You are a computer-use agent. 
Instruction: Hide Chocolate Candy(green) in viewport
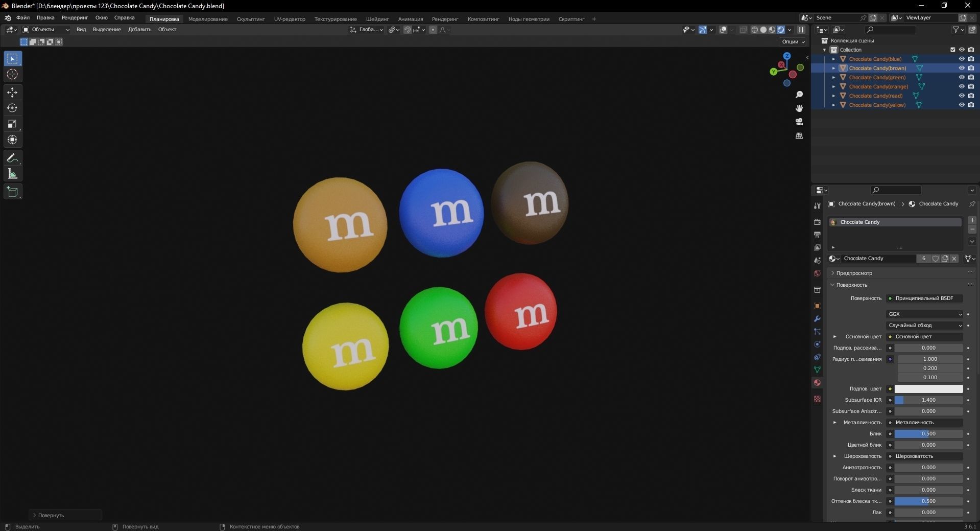pyautogui.click(x=962, y=77)
